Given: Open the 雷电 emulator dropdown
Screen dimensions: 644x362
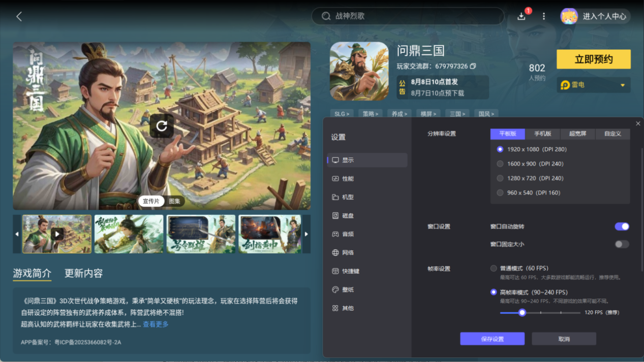Looking at the screenshot, I should coord(594,85).
